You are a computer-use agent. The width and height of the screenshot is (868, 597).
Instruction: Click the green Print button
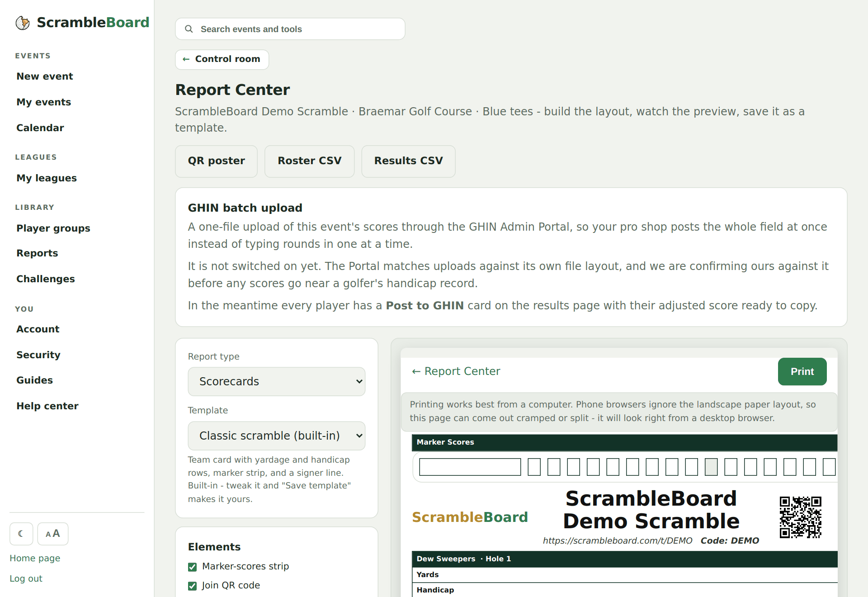802,372
